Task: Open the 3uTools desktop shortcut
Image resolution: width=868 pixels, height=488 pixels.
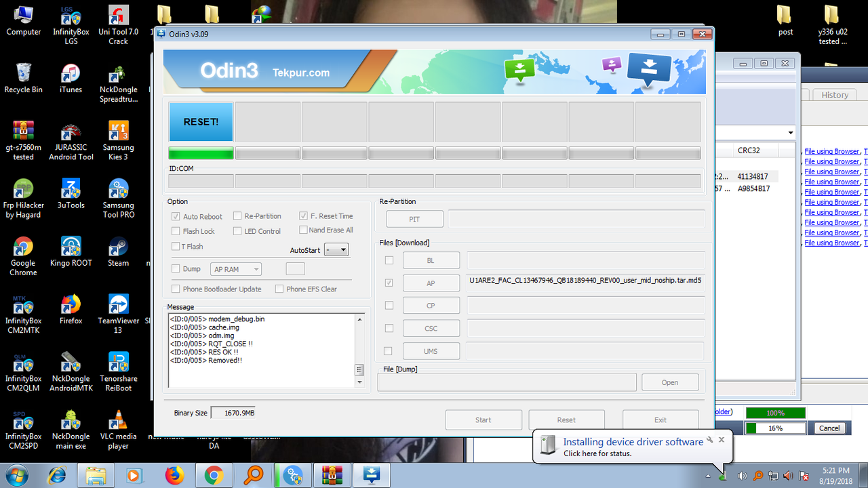Action: click(71, 194)
